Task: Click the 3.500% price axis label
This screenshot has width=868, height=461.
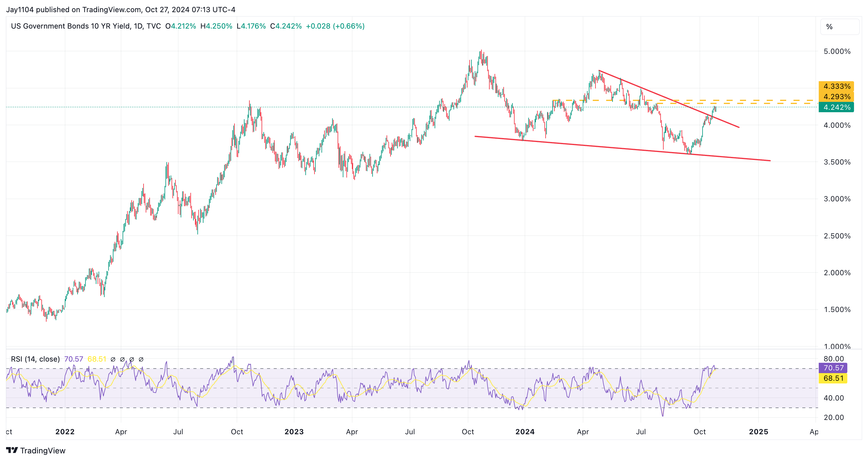Action: pos(837,162)
